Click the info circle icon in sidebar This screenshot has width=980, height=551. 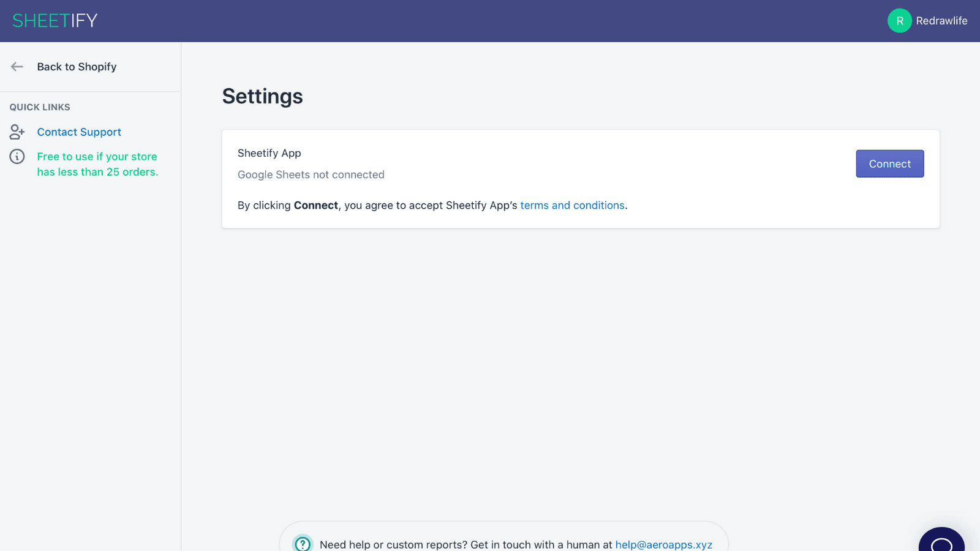tap(16, 157)
